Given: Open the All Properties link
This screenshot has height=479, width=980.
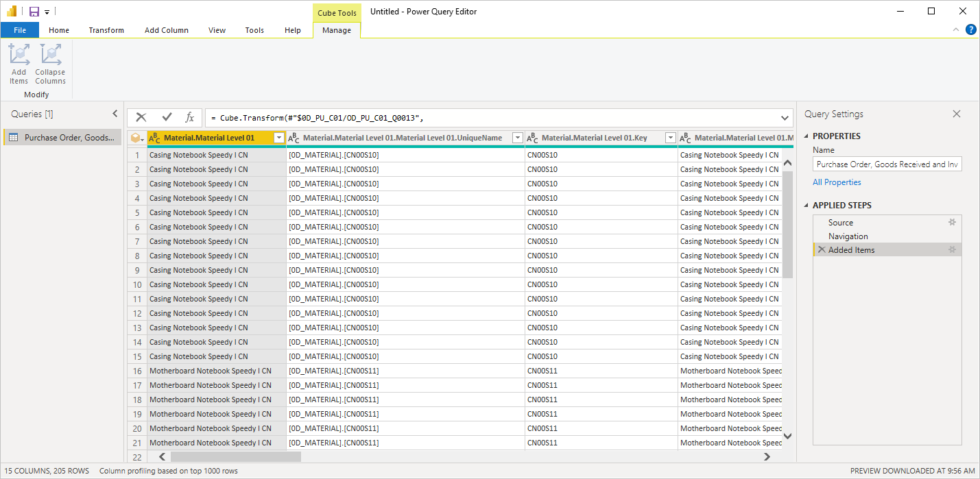Looking at the screenshot, I should (837, 182).
